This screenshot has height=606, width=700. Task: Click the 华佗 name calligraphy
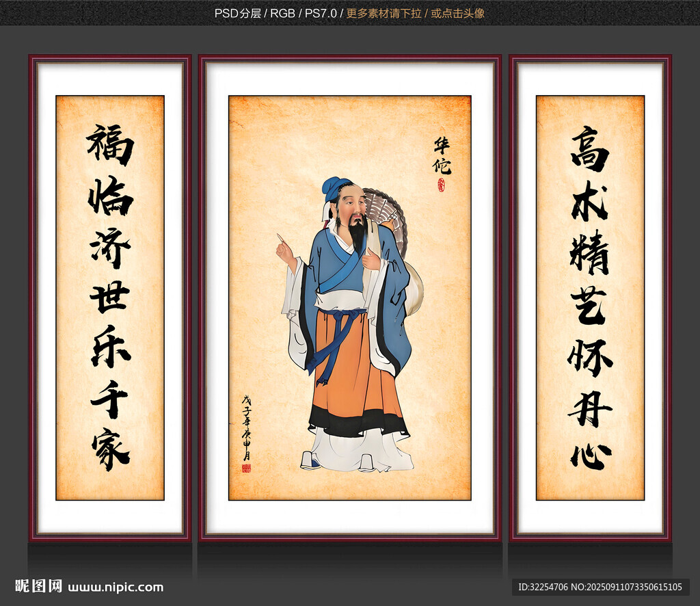tap(442, 157)
